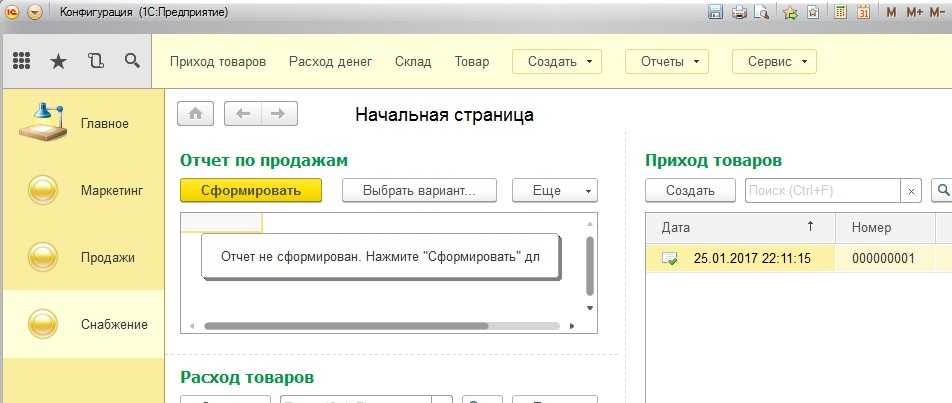Open the calculator icon in title bar
The height and width of the screenshot is (403, 952).
(x=840, y=12)
